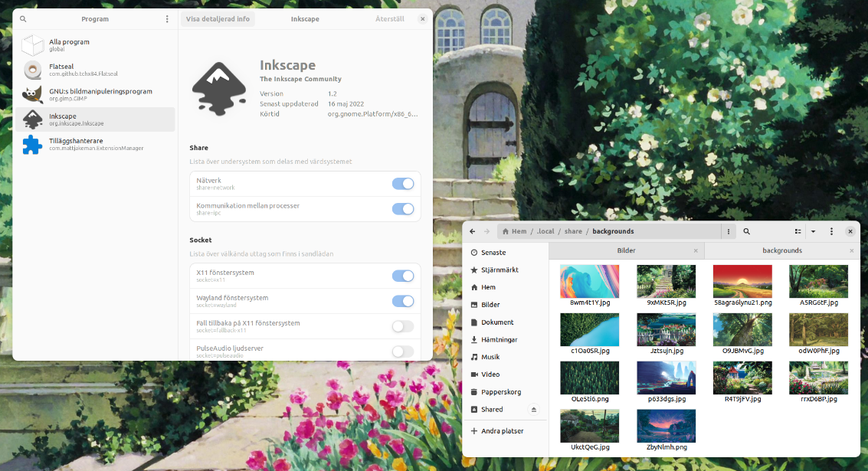868x471 pixels.
Task: Select R4T9jFV.jpg thumbnail
Action: coord(742,378)
